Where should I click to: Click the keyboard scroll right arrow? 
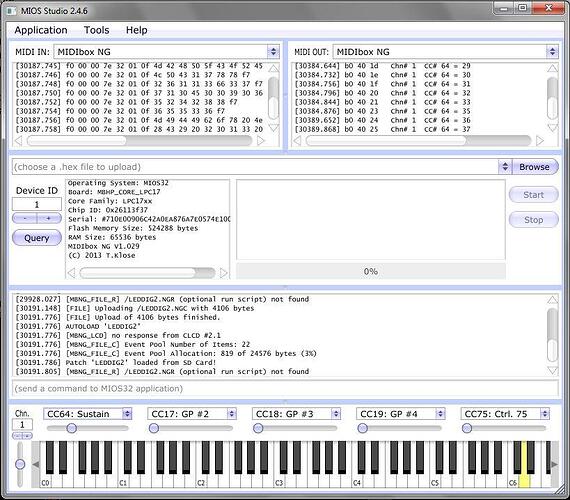coord(554,464)
